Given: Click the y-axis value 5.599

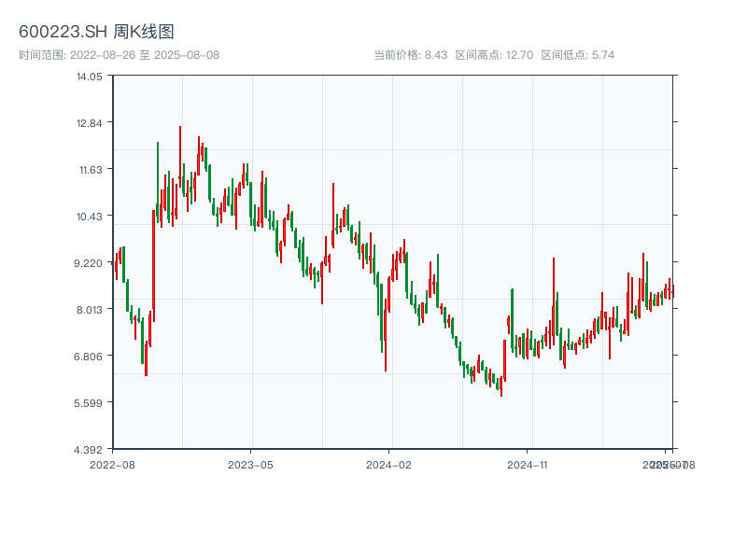Looking at the screenshot, I should [88, 403].
